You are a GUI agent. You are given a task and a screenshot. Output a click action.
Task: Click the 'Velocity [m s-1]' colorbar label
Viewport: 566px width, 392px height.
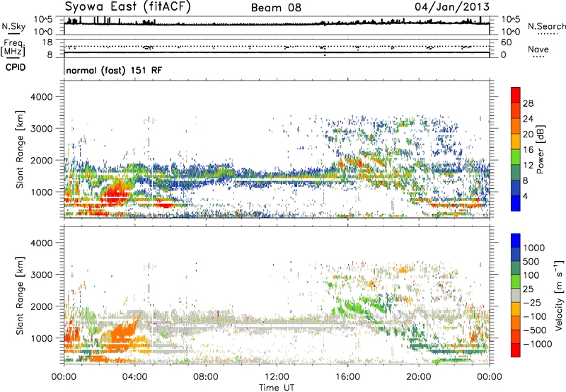(x=559, y=295)
